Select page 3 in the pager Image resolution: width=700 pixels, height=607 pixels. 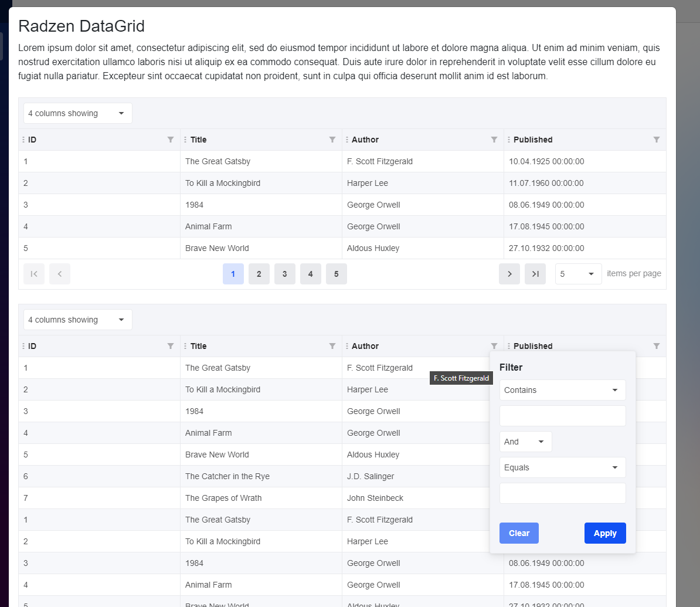click(x=285, y=274)
